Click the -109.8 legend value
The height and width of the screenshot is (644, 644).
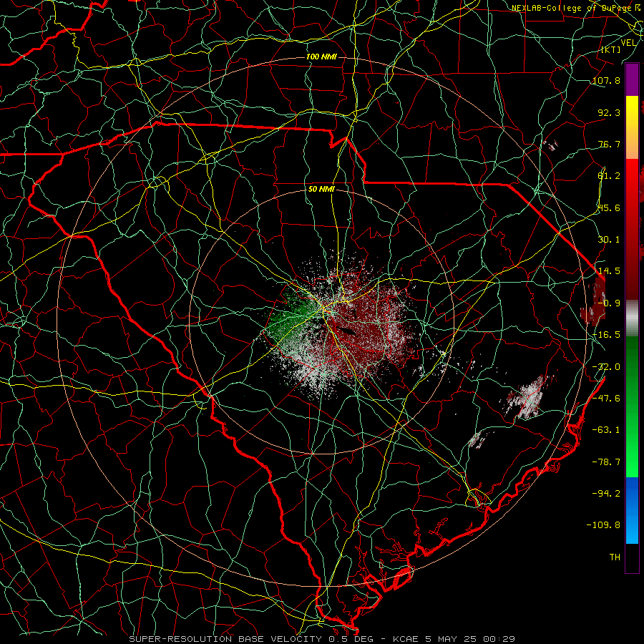[x=603, y=525]
